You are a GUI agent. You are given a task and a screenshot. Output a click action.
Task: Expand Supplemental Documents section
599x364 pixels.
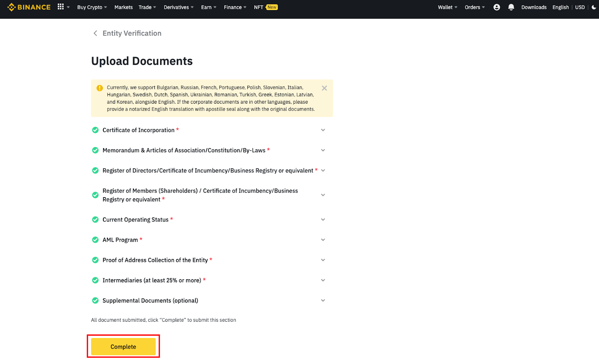[x=323, y=300]
